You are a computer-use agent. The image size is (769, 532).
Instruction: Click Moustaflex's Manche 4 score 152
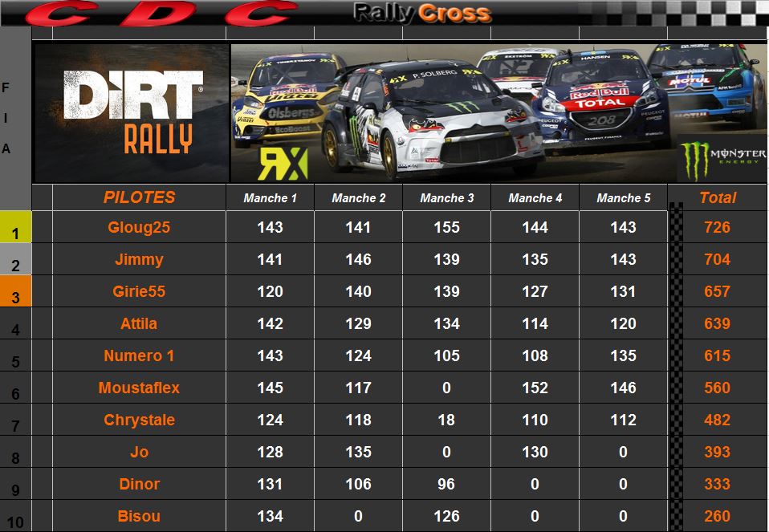535,388
